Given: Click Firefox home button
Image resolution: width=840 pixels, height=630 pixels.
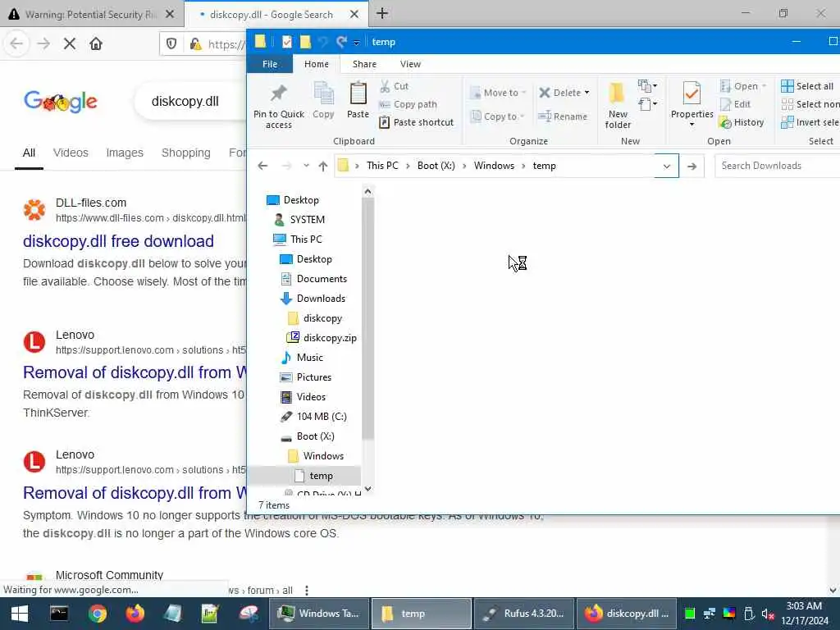Looking at the screenshot, I should 96,44.
